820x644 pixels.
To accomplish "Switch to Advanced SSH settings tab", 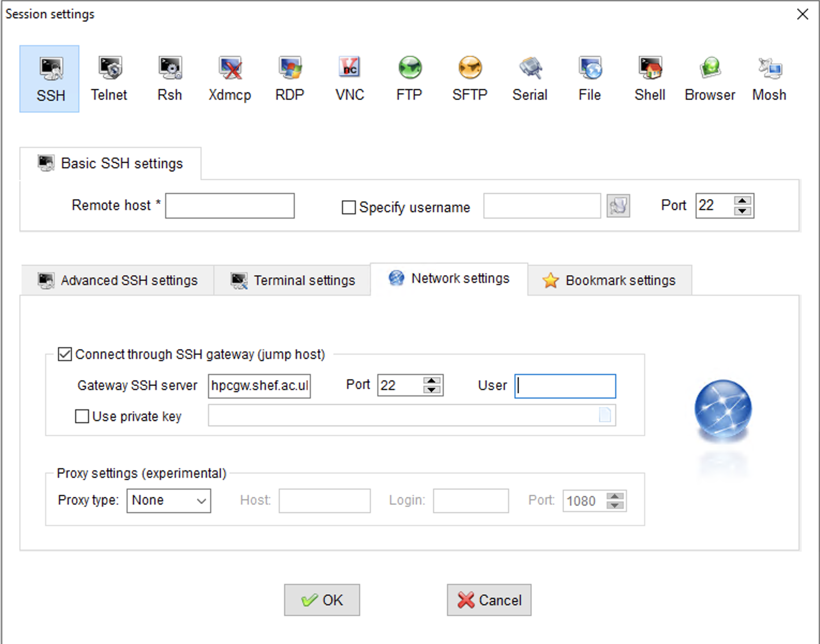I will [118, 280].
